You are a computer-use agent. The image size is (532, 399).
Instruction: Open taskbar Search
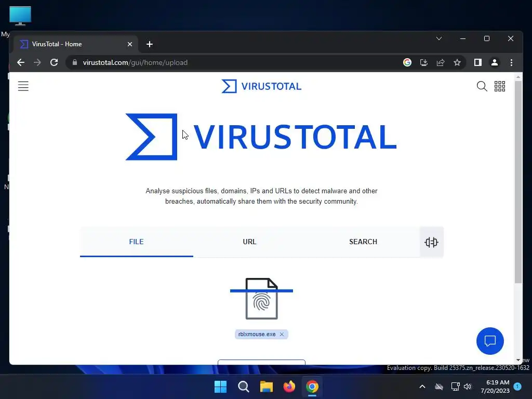click(243, 387)
